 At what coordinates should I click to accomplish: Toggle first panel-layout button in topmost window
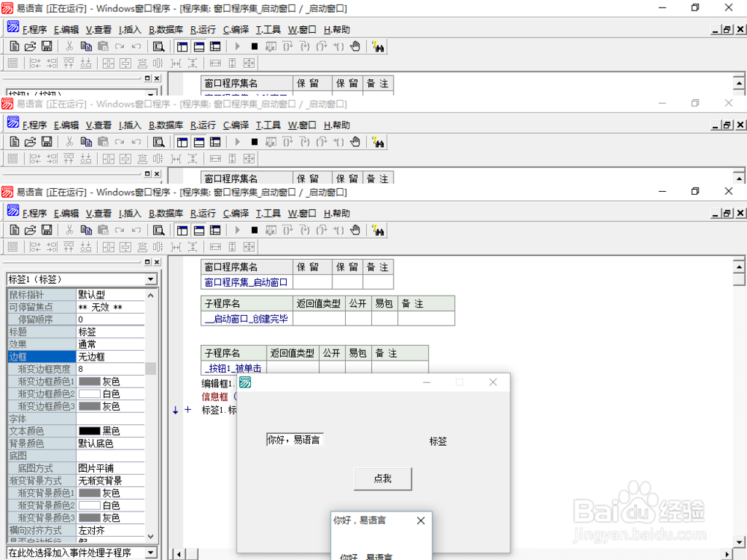pyautogui.click(x=182, y=46)
